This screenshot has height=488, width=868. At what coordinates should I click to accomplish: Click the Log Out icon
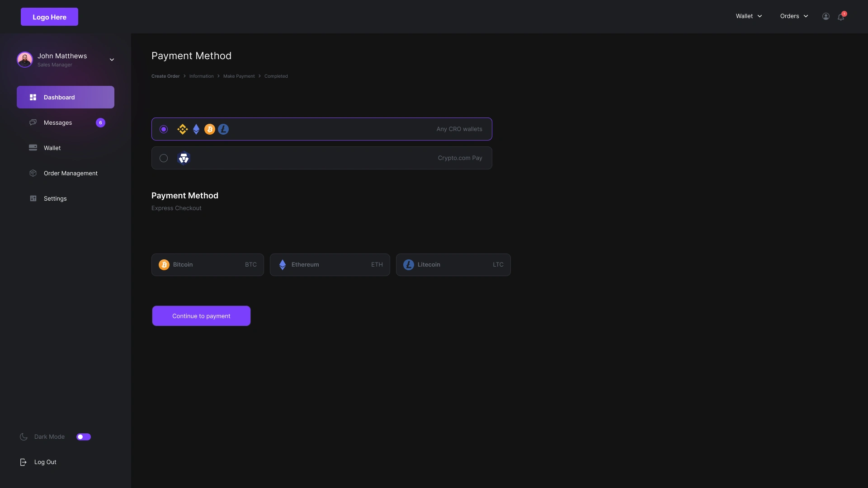click(x=23, y=462)
